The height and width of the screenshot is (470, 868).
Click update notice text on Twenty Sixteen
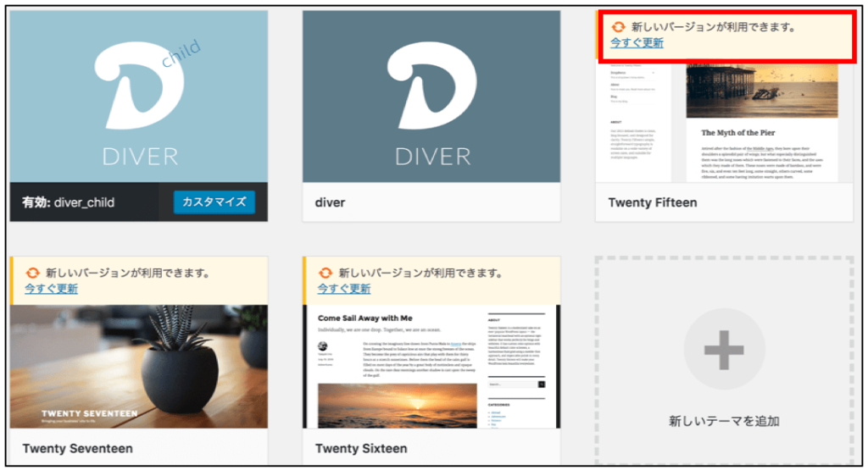coord(420,273)
